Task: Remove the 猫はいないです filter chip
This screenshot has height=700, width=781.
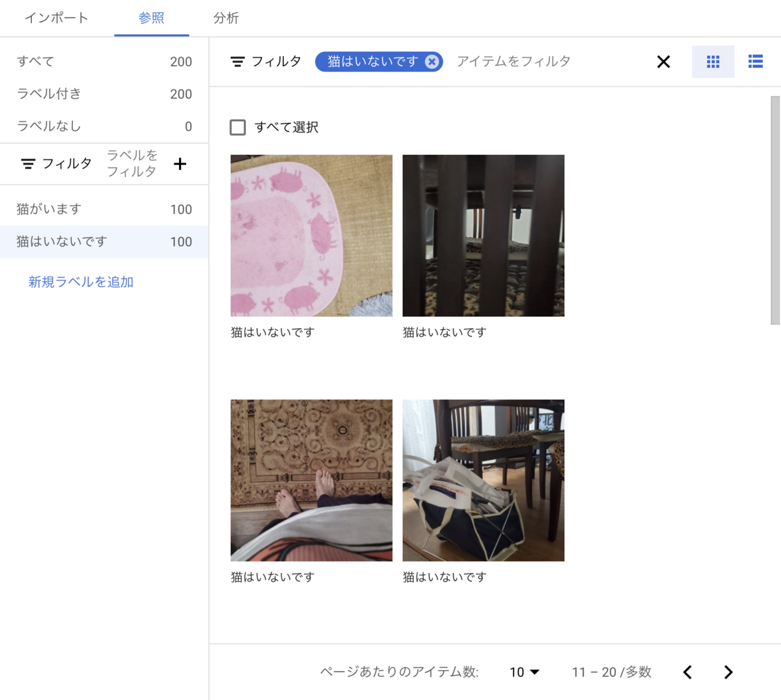Action: tap(432, 62)
